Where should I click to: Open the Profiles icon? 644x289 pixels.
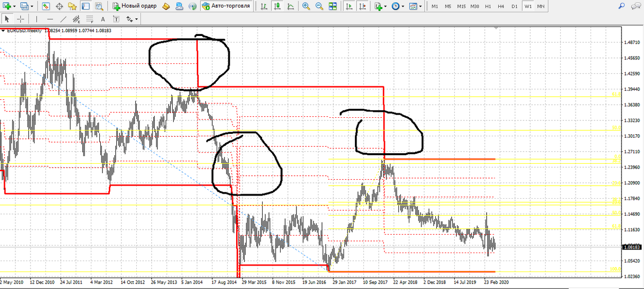tap(24, 6)
